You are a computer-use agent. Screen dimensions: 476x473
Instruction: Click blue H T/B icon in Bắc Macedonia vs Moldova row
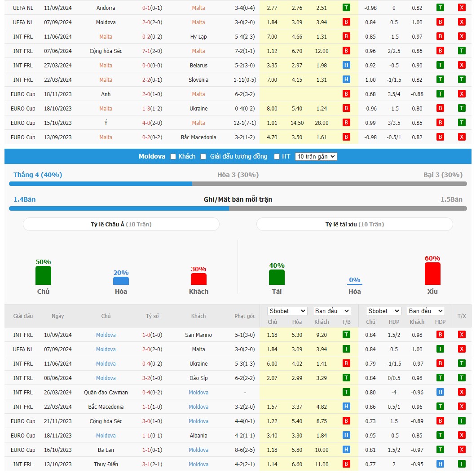pyautogui.click(x=346, y=407)
